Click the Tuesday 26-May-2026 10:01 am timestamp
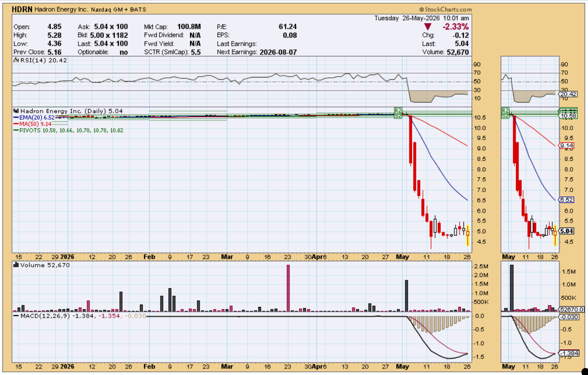This screenshot has width=588, height=375. pos(422,18)
